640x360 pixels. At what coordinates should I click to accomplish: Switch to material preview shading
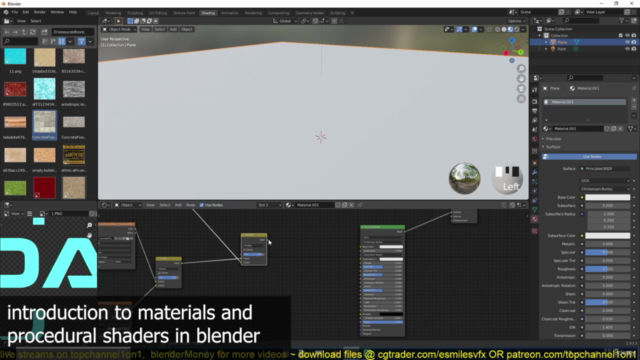pyautogui.click(x=511, y=29)
